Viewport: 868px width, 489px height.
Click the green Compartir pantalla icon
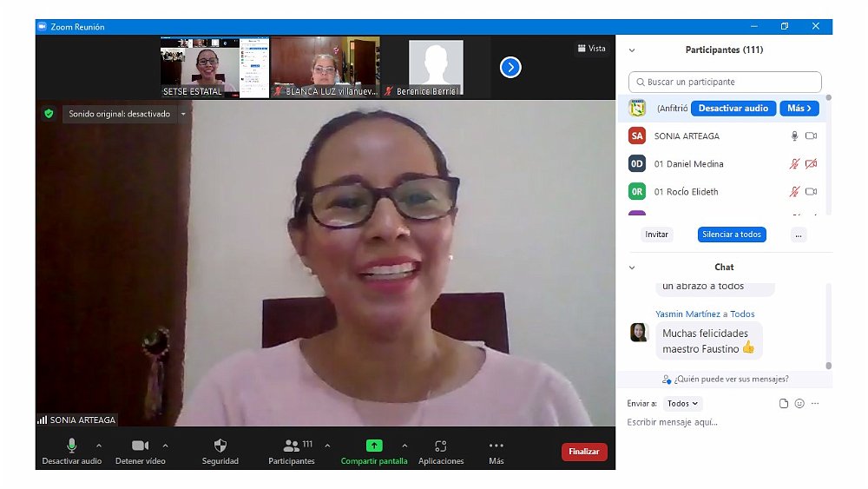374,446
